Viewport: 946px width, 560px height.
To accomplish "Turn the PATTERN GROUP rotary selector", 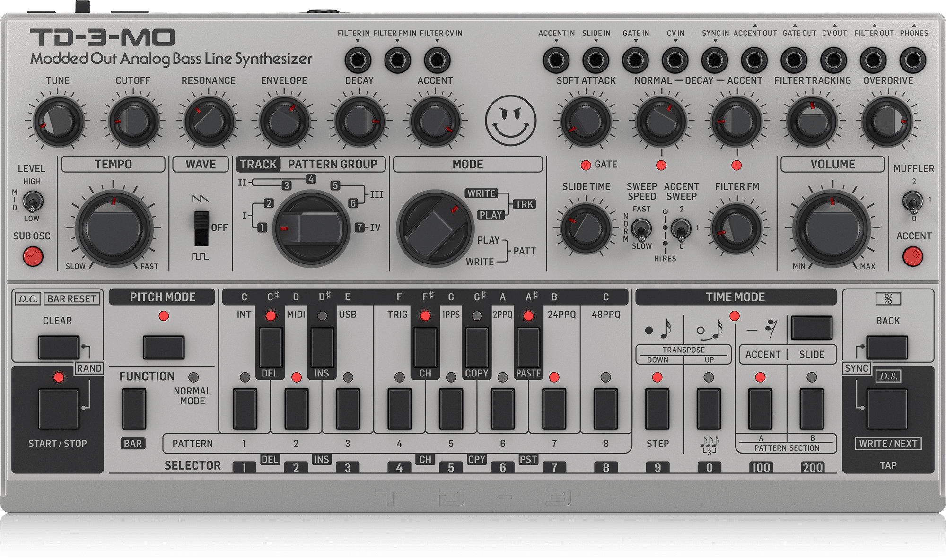I will tap(311, 228).
